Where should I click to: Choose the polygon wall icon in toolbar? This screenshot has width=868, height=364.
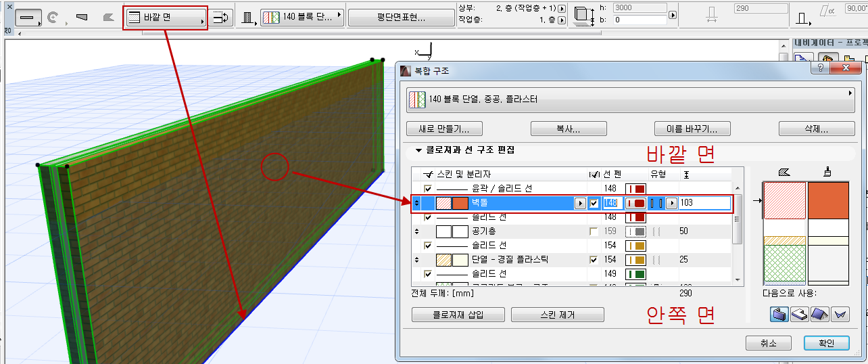tap(107, 18)
